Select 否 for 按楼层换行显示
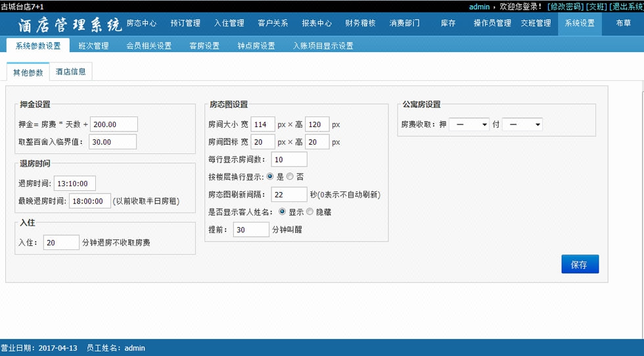The image size is (644, 356). click(290, 176)
